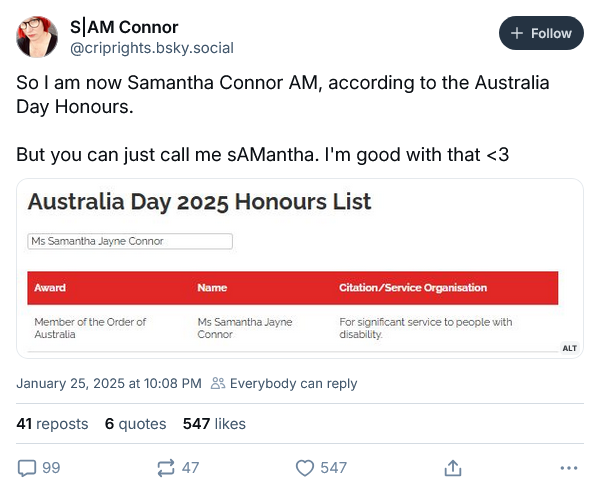Image resolution: width=600 pixels, height=494 pixels.
Task: Like the post with heart icon
Action: coord(305,468)
